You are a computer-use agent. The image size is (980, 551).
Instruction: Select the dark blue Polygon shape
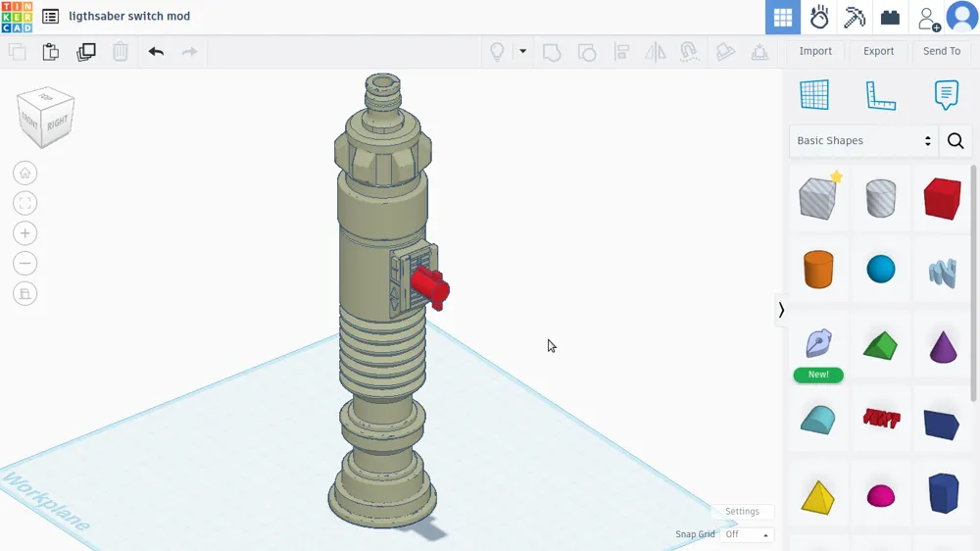[x=943, y=493]
